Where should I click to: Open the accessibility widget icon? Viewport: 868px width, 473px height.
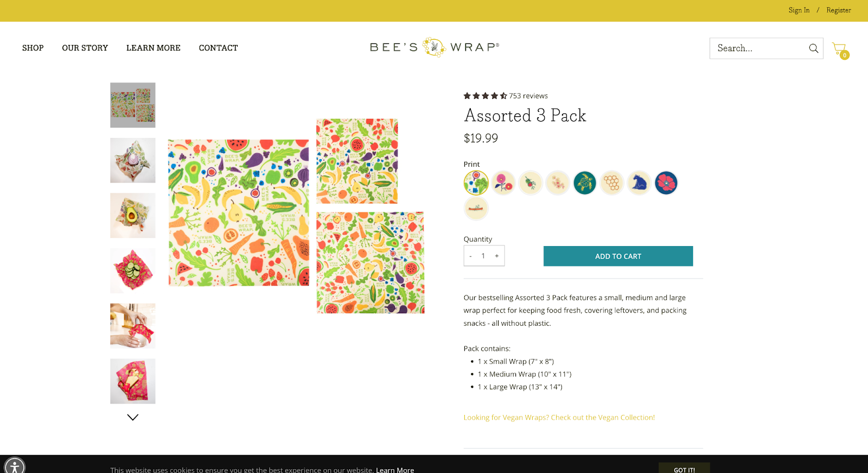[x=15, y=465]
